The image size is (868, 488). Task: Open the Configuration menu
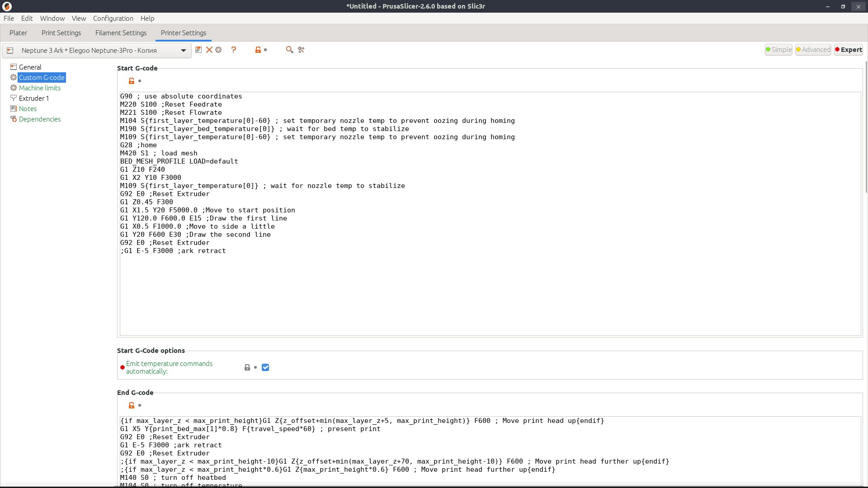[x=113, y=18]
